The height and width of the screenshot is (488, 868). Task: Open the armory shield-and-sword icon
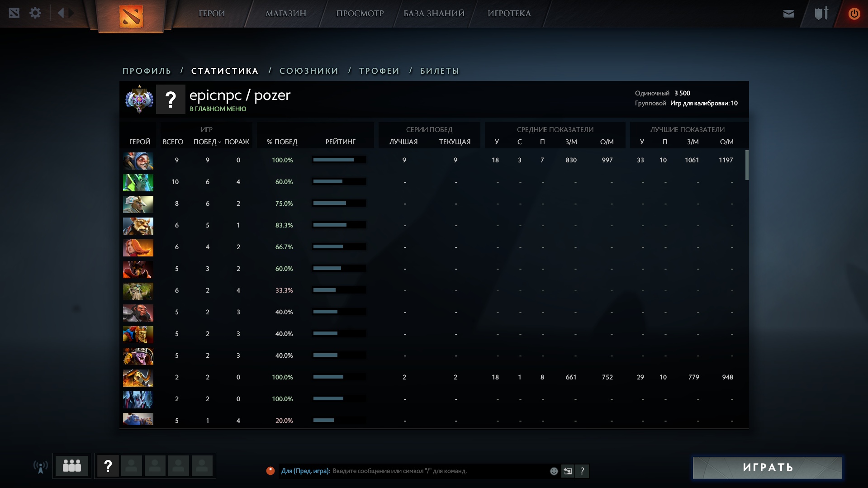pos(821,13)
